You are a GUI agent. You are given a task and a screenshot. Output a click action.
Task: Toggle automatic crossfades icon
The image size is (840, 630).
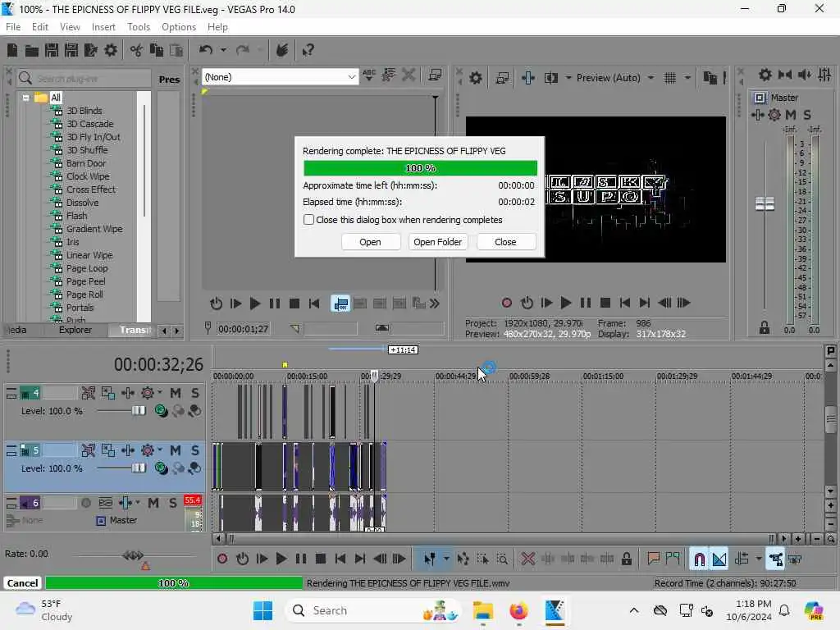(719, 559)
